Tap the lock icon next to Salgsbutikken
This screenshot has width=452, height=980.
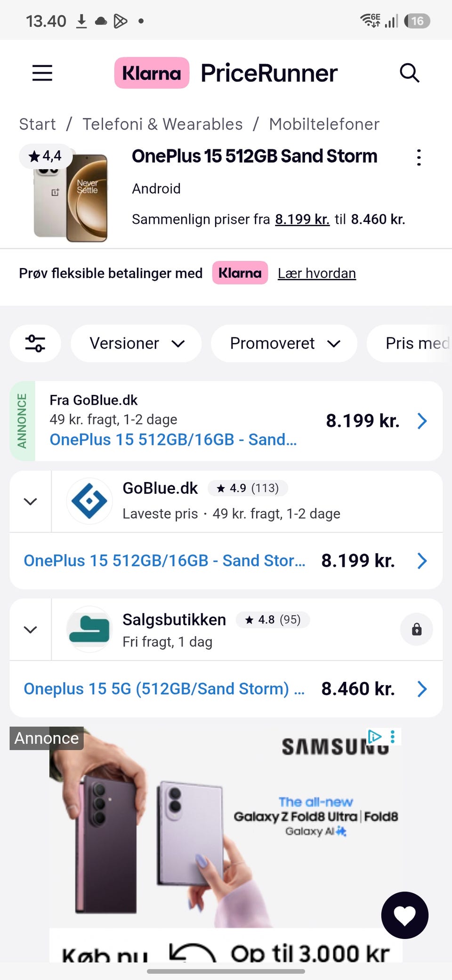(x=417, y=629)
